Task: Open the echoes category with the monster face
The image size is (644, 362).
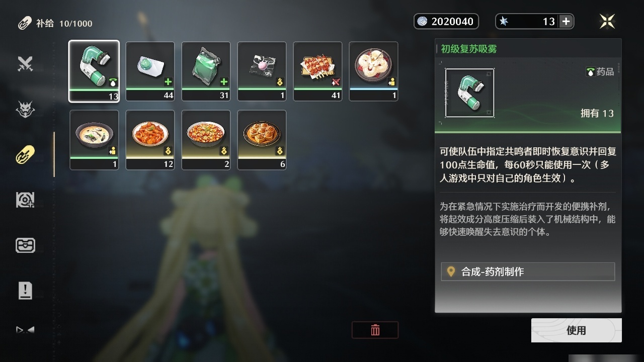Action: (25, 109)
